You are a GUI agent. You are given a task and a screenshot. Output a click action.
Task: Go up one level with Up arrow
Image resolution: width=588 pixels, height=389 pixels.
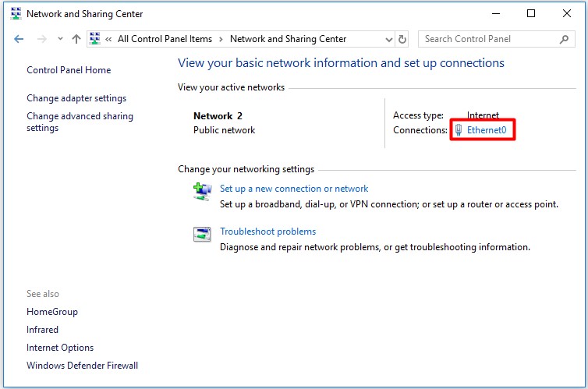76,39
